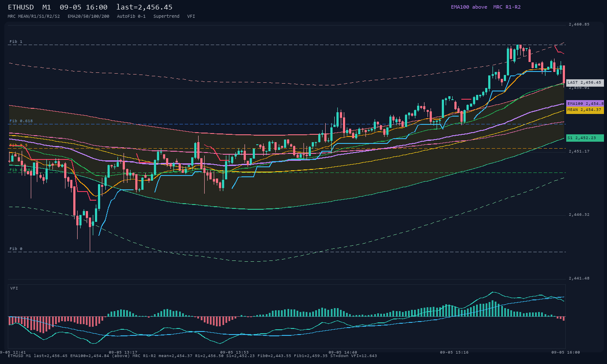The image size is (607, 364).
Task: Click the "09-05 16:00" timestamp in the title
Action: point(84,7)
